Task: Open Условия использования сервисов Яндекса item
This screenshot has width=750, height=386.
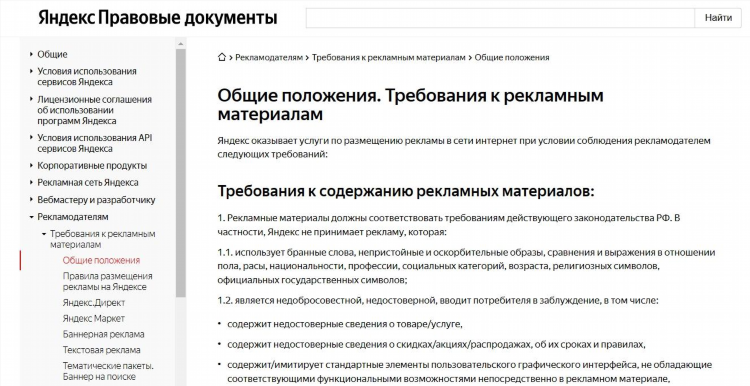Action: click(x=87, y=77)
